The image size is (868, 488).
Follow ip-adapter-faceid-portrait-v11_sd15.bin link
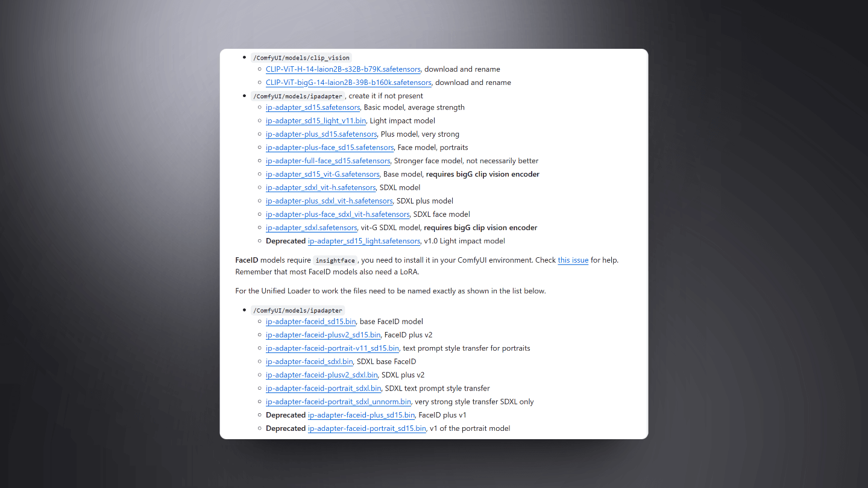point(332,348)
